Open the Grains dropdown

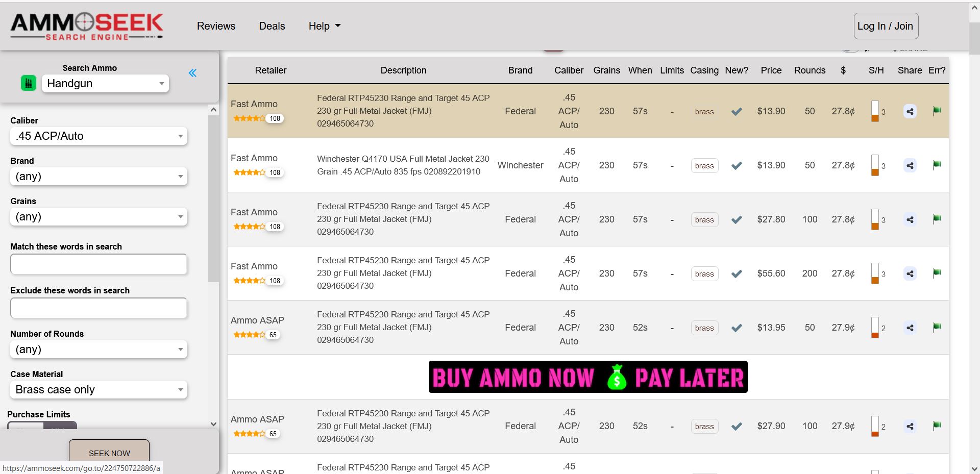pos(99,217)
